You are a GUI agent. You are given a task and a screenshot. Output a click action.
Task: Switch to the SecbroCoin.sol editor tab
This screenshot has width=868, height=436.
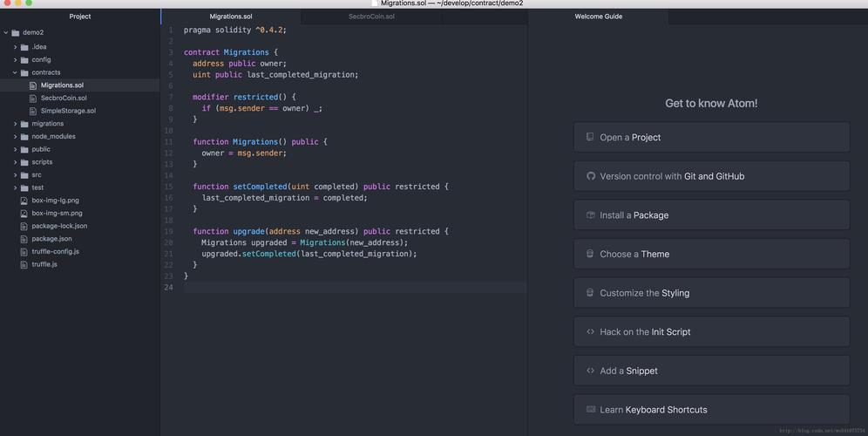coord(371,17)
